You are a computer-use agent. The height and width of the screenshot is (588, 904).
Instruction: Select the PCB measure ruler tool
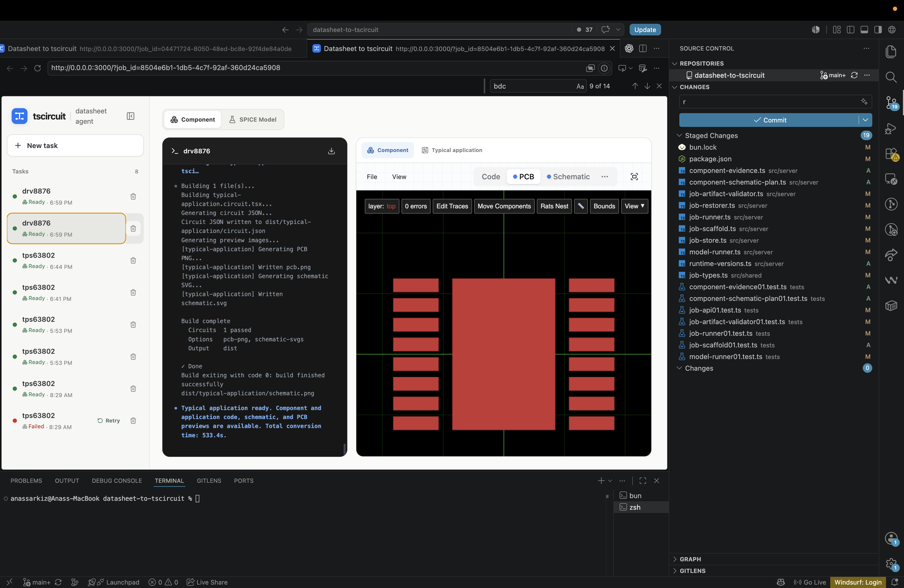click(x=580, y=206)
